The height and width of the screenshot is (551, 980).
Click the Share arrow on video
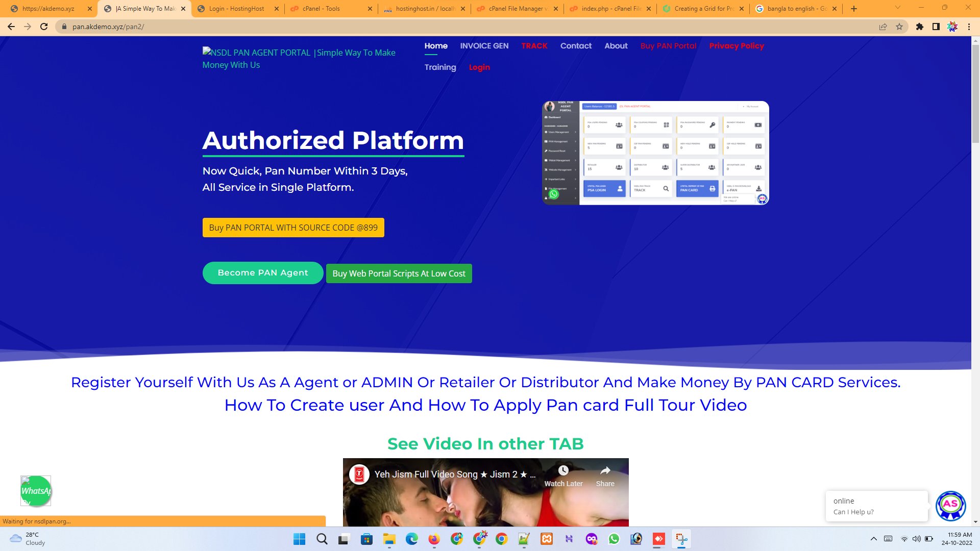point(605,470)
